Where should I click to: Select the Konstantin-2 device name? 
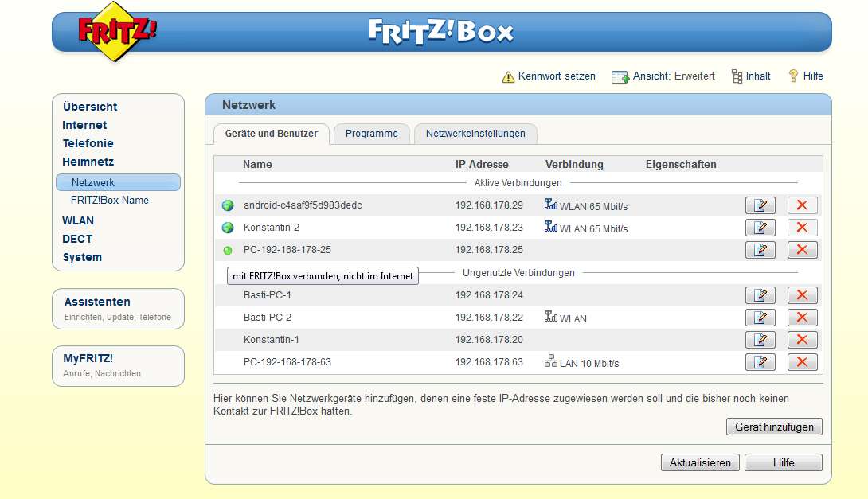pyautogui.click(x=272, y=228)
